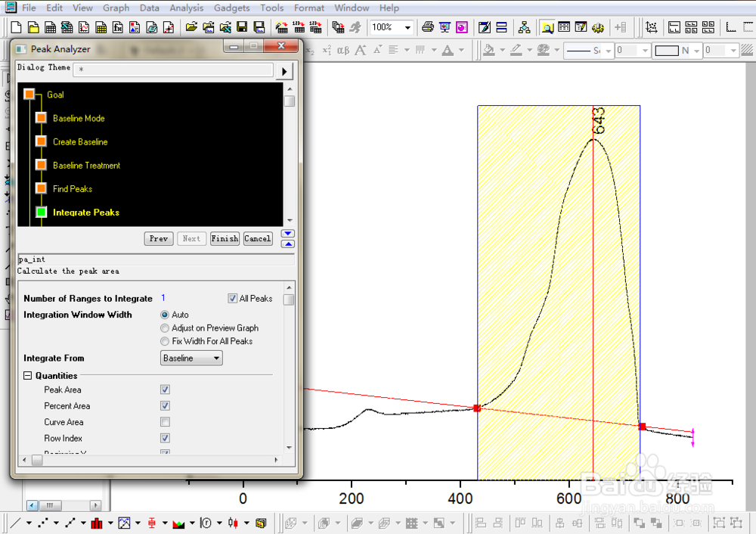The image size is (756, 534).
Task: Open the Analysis menu
Action: click(187, 8)
